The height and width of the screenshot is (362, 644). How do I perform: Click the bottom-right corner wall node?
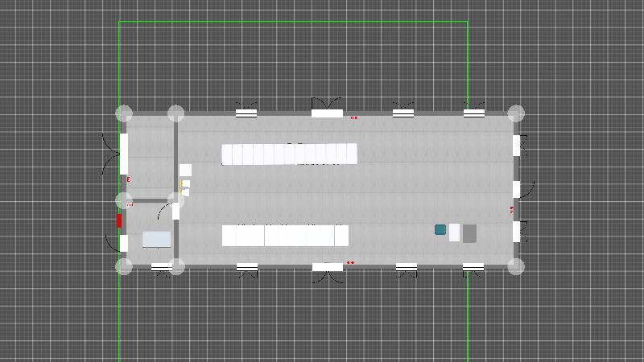tap(516, 266)
